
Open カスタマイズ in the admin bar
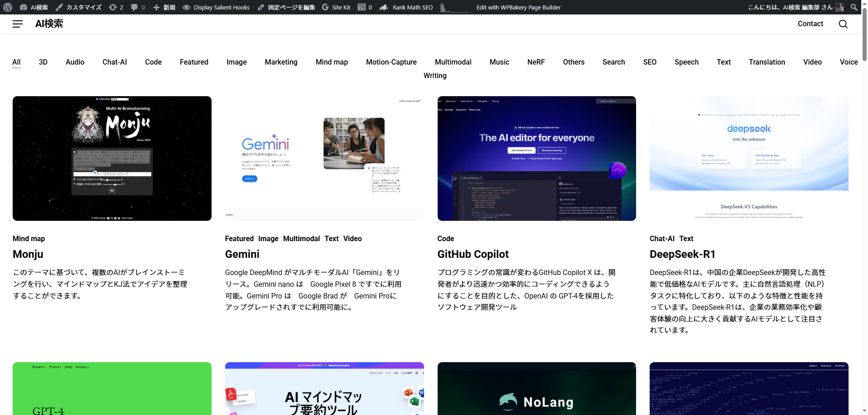(78, 7)
